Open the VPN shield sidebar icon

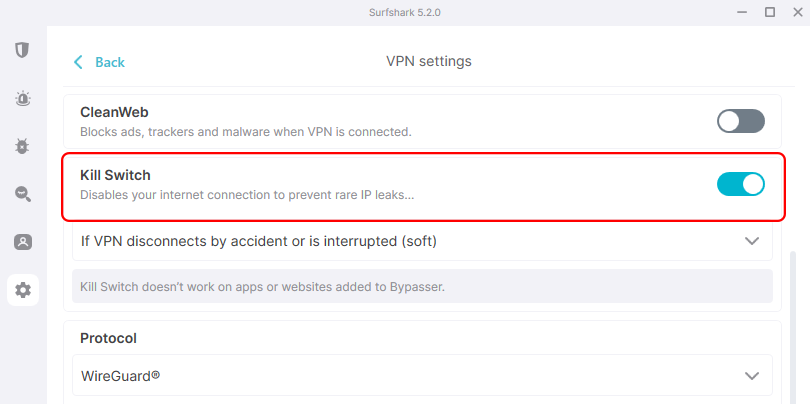click(22, 50)
